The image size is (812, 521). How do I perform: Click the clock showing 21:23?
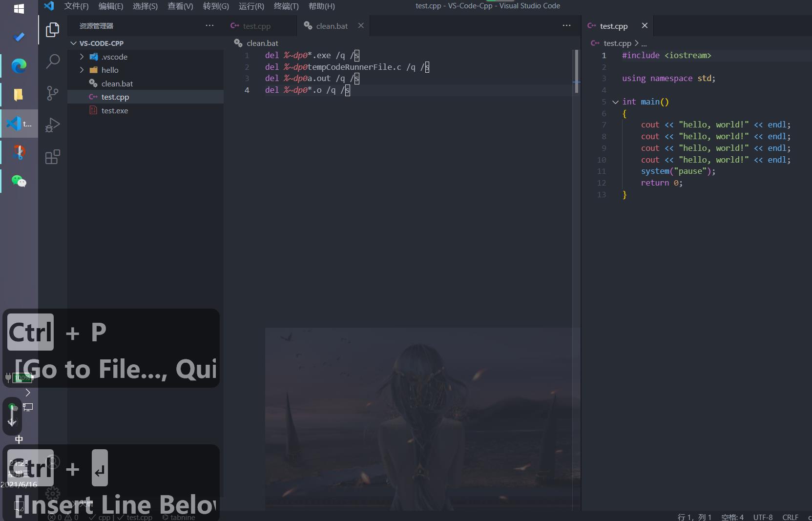pyautogui.click(x=19, y=463)
